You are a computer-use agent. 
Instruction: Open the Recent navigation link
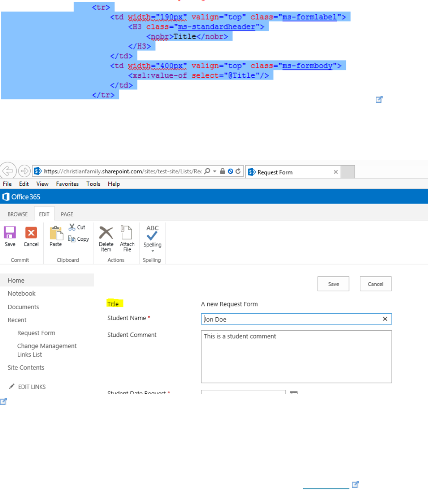17,320
